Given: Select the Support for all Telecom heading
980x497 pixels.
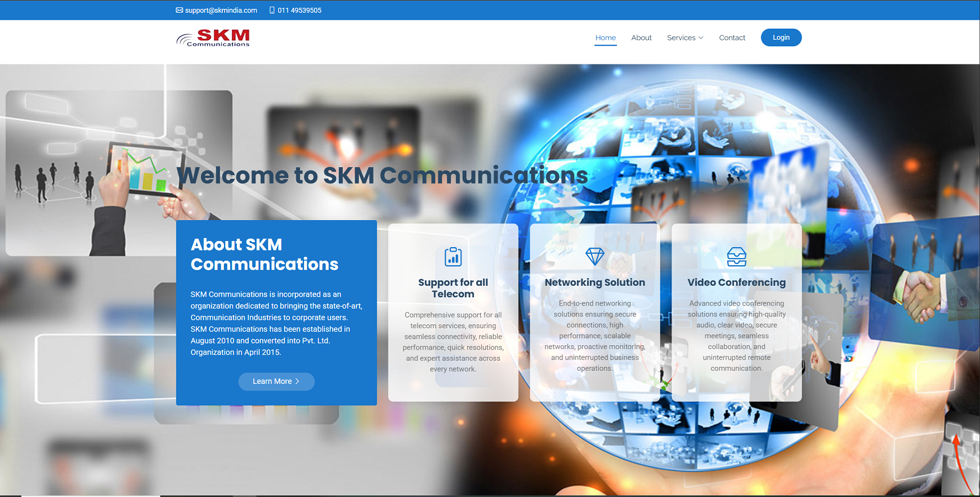Looking at the screenshot, I should click(453, 288).
